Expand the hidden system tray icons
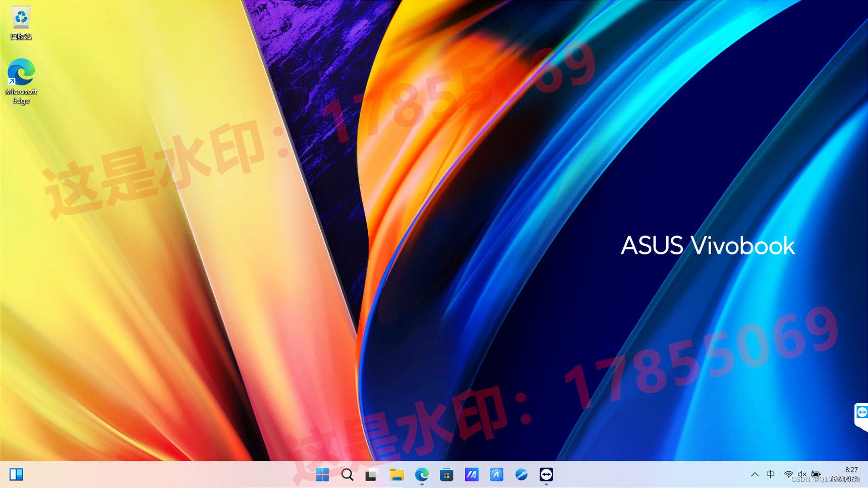The height and width of the screenshot is (488, 868). [755, 474]
